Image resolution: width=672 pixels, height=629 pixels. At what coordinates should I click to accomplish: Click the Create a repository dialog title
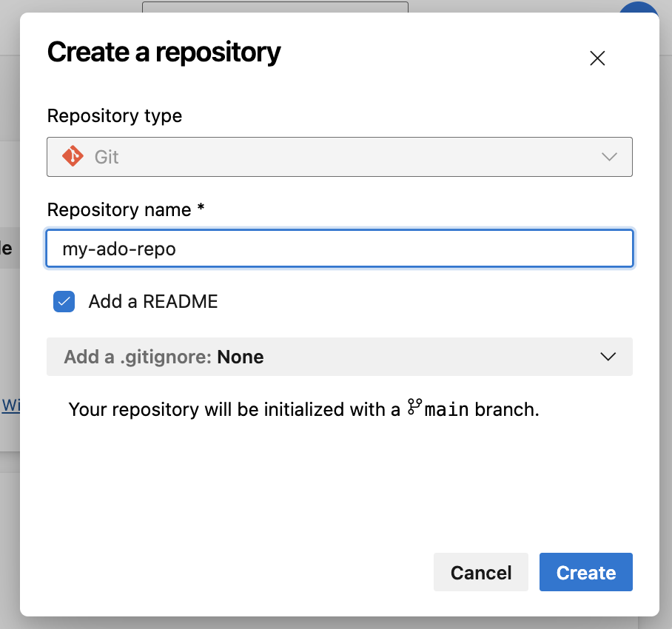point(164,52)
